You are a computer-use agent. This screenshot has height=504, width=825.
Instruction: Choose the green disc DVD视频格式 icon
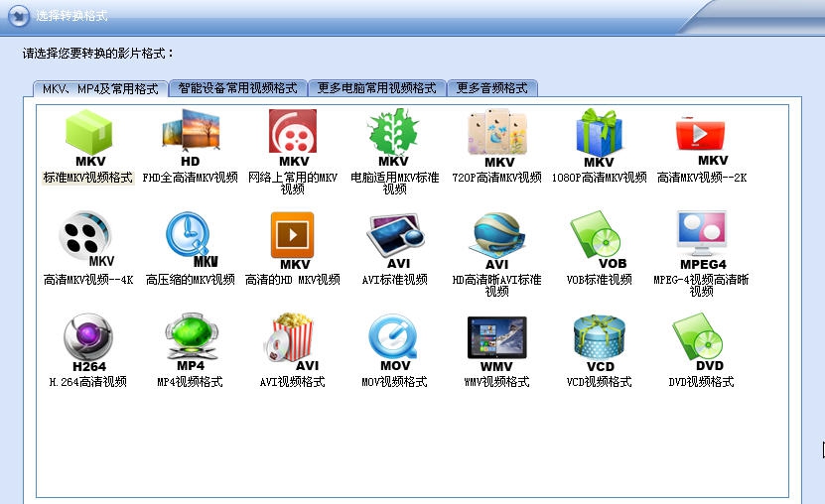700,342
